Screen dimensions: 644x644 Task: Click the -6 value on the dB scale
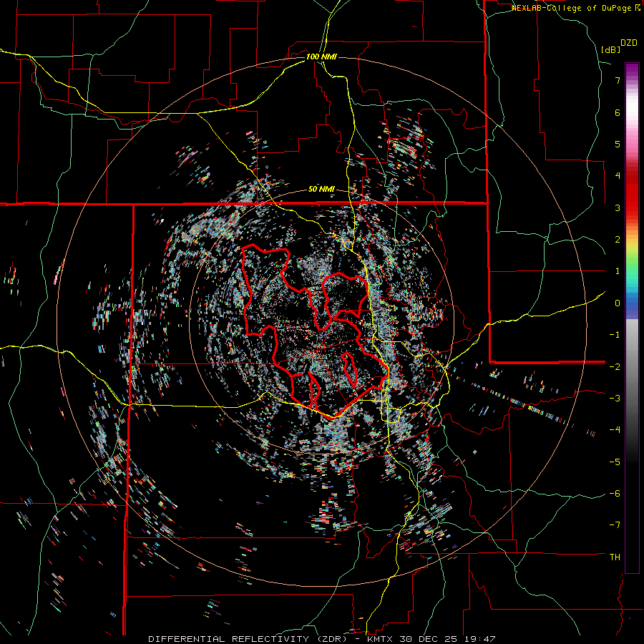coord(615,493)
